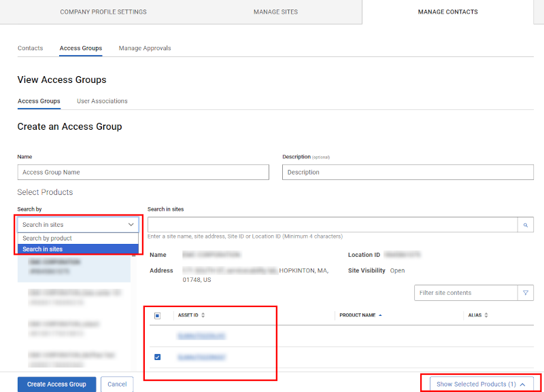Image resolution: width=544 pixels, height=392 pixels.
Task: Switch to User Associations tab
Action: 102,101
